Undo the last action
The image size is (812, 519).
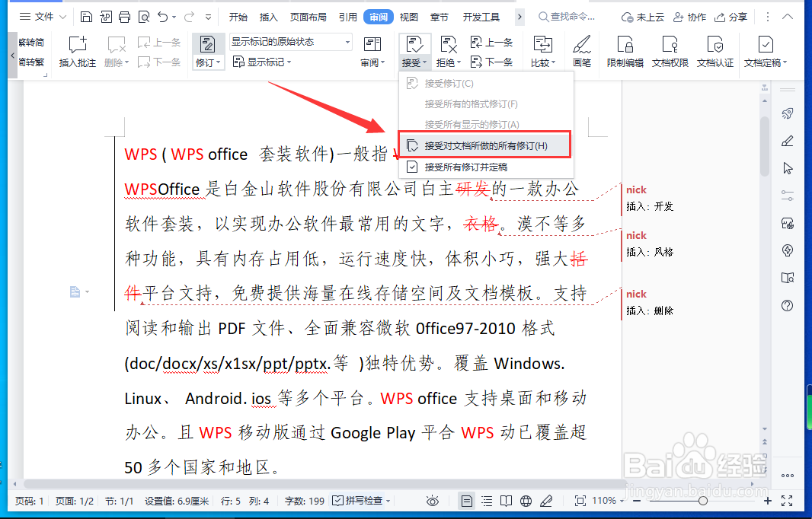(x=162, y=17)
